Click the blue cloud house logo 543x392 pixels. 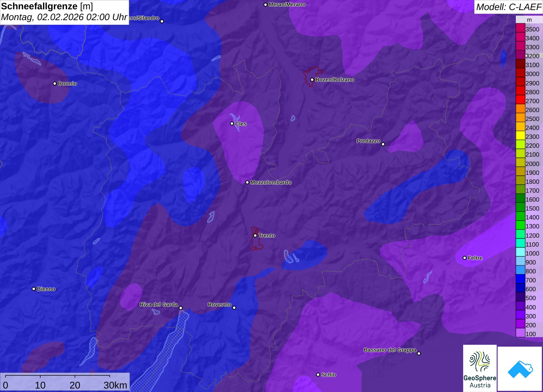point(520,369)
